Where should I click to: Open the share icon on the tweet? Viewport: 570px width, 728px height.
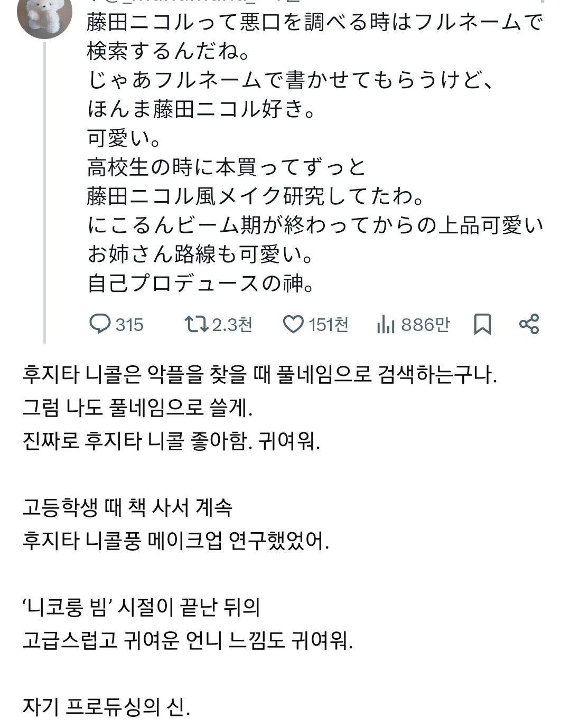point(529,324)
